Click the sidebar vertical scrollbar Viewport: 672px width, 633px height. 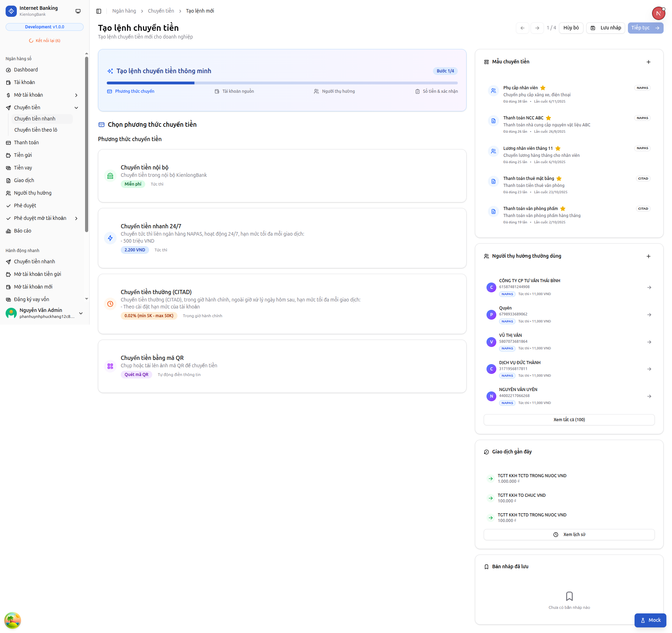pos(86,144)
